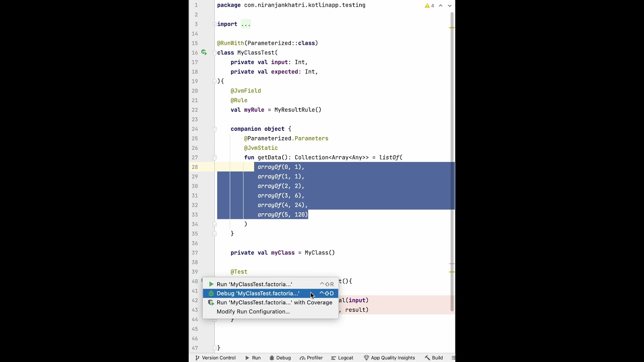The width and height of the screenshot is (644, 362).
Task: Choose Run 'MyClassTest.factoria...' menu entry
Action: (x=271, y=284)
